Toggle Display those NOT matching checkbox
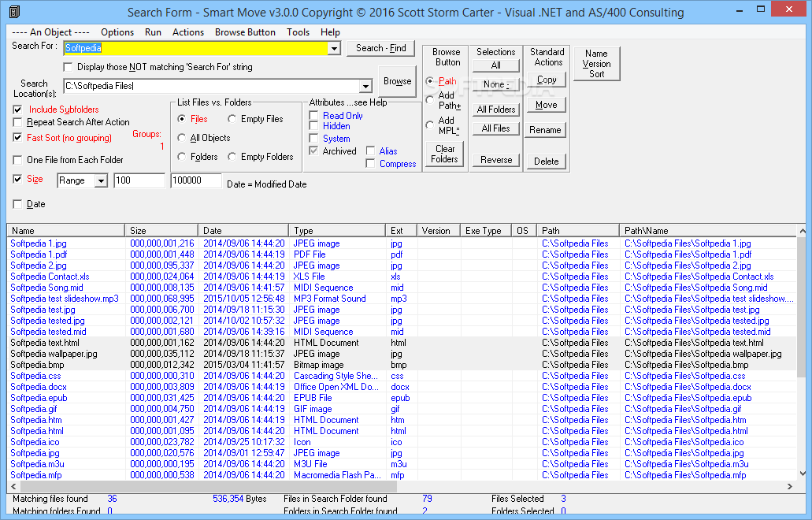 coord(68,67)
